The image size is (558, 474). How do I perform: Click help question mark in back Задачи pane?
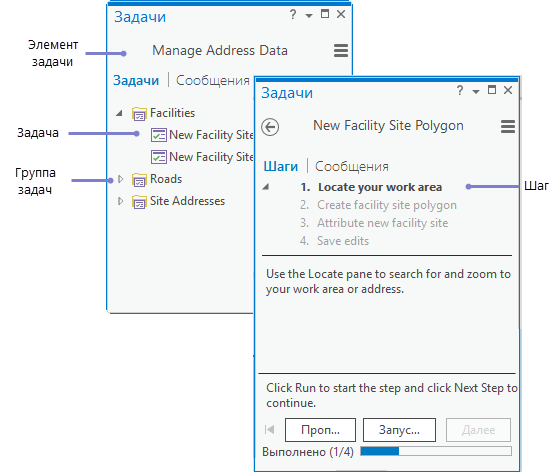pos(293,15)
